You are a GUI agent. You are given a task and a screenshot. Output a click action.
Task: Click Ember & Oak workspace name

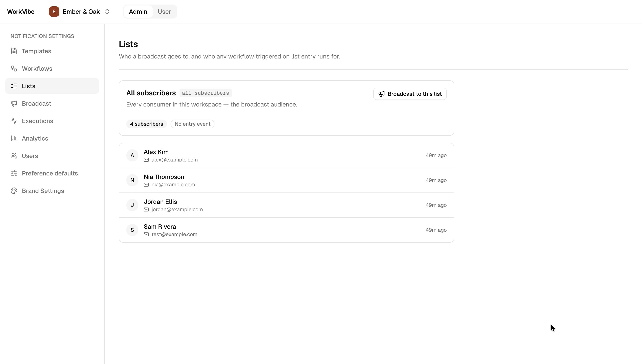81,12
